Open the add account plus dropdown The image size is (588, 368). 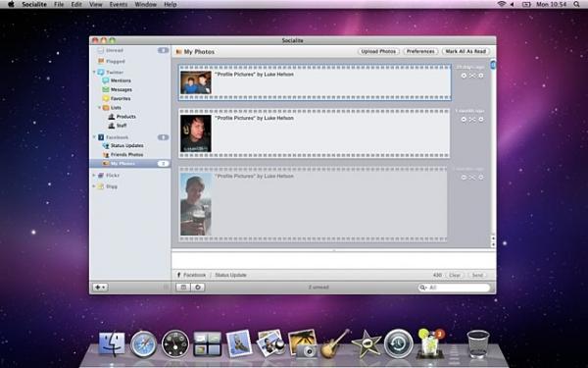point(100,288)
